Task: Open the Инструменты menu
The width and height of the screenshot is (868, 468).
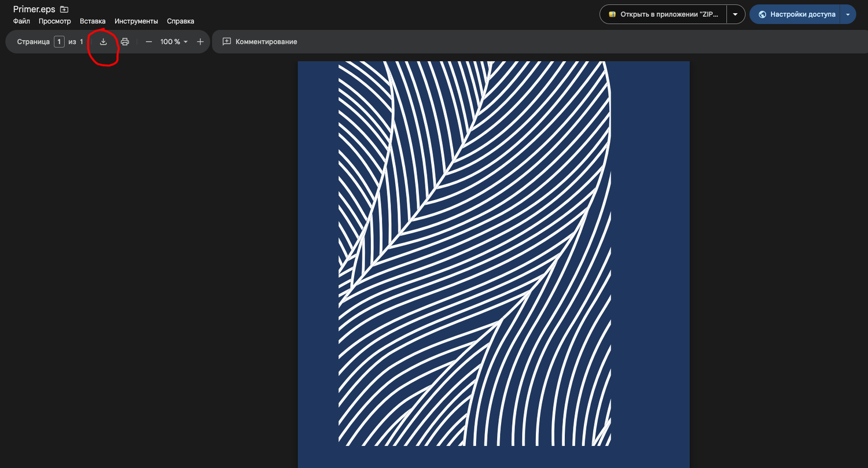Action: click(x=136, y=21)
